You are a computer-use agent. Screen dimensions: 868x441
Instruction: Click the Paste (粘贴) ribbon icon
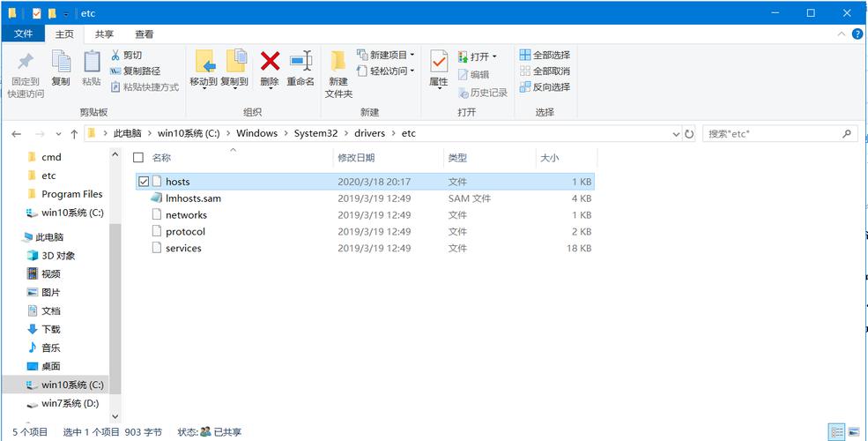92,62
